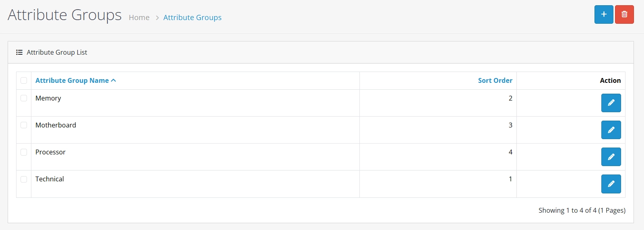Select the Motherboard row checkbox
The height and width of the screenshot is (230, 644).
point(24,125)
